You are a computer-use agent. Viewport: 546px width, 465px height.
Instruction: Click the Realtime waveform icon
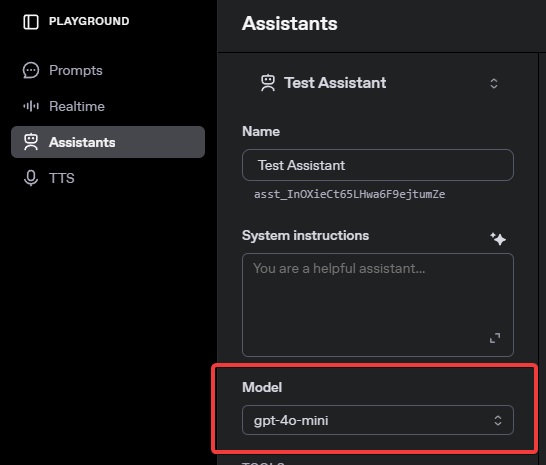point(31,106)
